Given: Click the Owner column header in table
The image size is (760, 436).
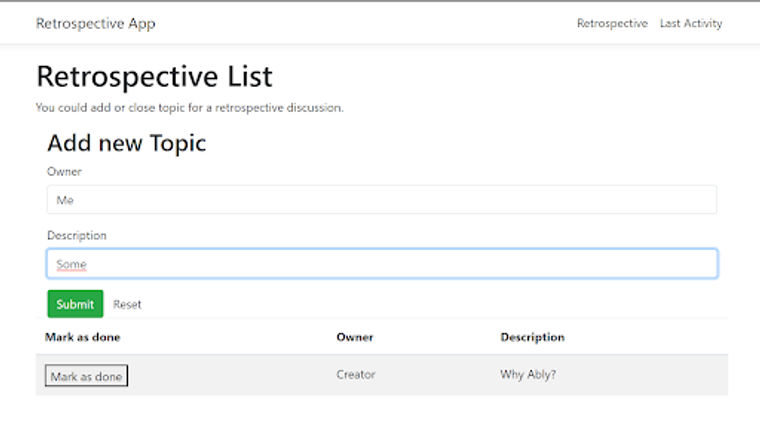Looking at the screenshot, I should pyautogui.click(x=355, y=337).
